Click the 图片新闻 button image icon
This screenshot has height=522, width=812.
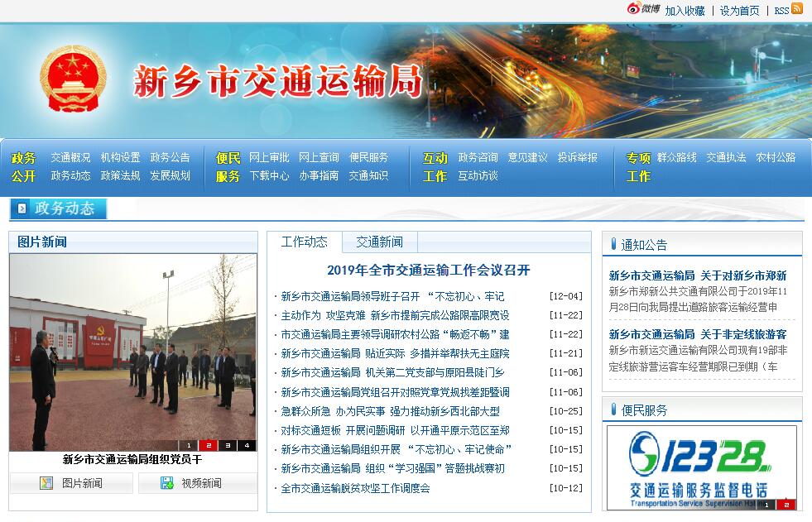[46, 483]
